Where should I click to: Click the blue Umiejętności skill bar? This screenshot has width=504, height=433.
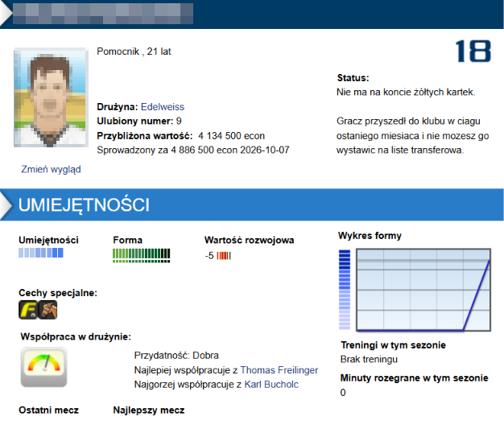coord(41,253)
